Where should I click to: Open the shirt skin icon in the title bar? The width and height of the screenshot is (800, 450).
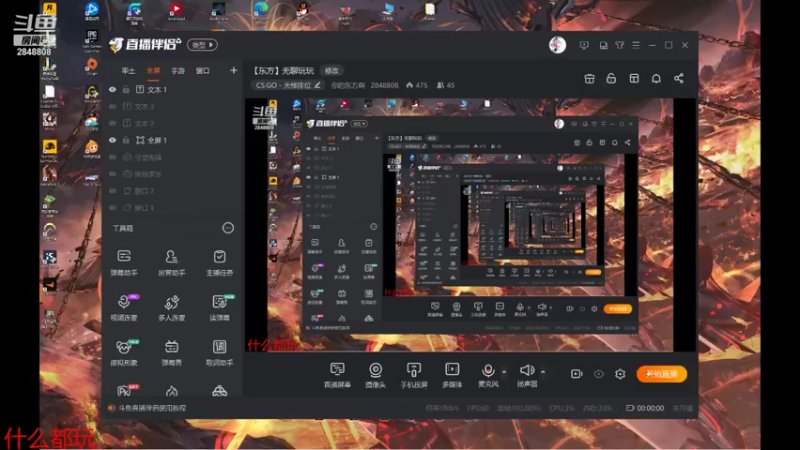pos(620,45)
